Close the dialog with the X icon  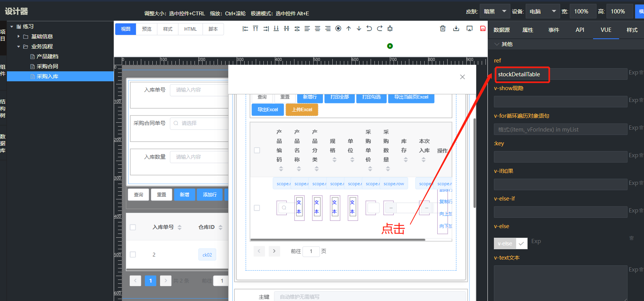[463, 77]
